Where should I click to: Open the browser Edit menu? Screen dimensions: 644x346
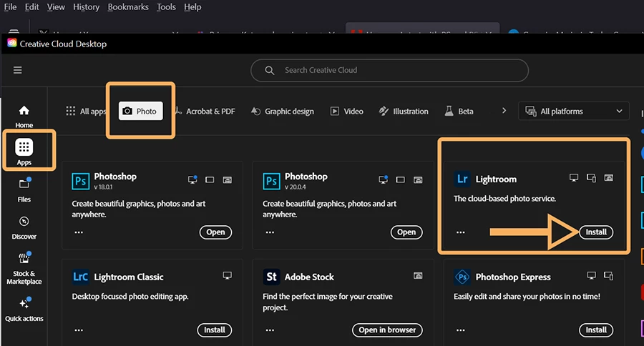click(31, 7)
